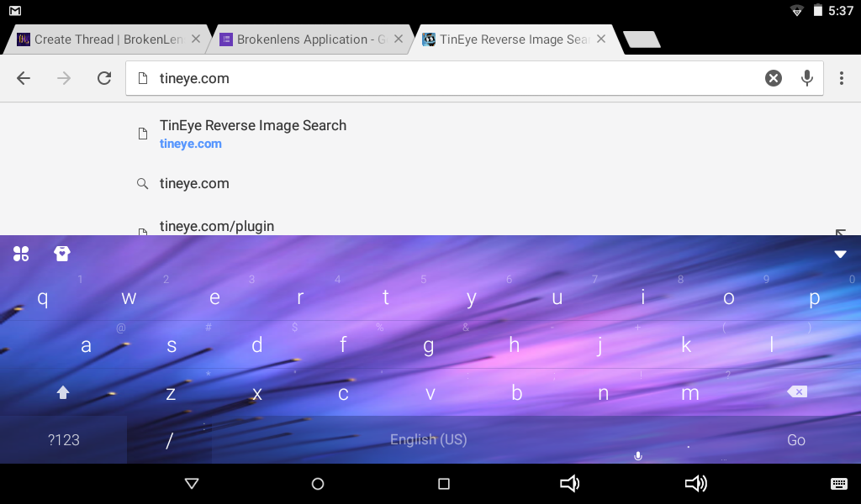861x504 pixels.
Task: Tap the backspace key
Action: pos(797,391)
